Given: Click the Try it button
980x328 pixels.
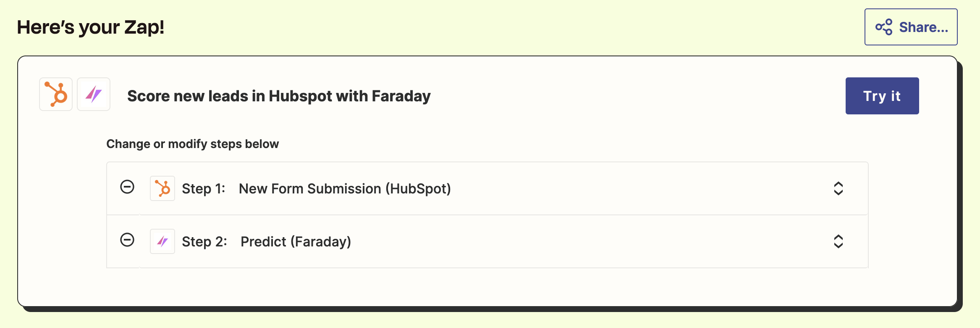Looking at the screenshot, I should (882, 96).
